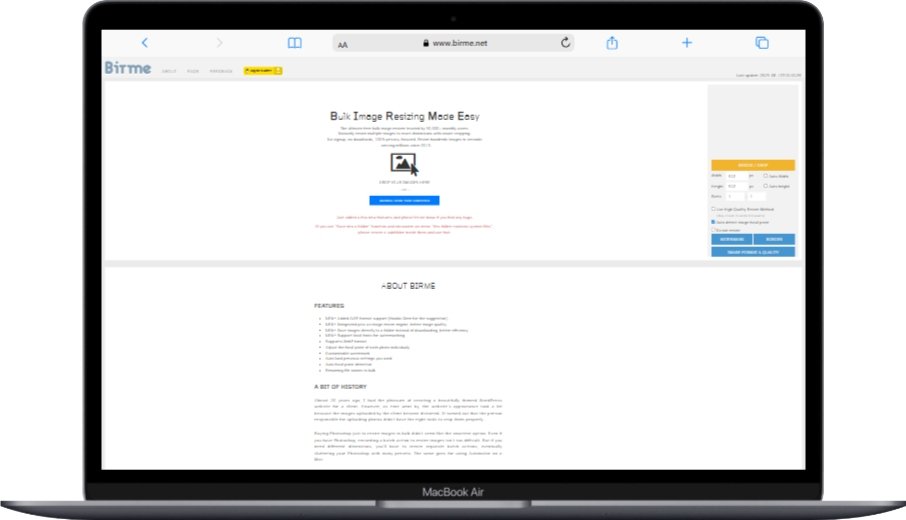Click the Safari forward arrow
The width and height of the screenshot is (906, 520).
[220, 43]
